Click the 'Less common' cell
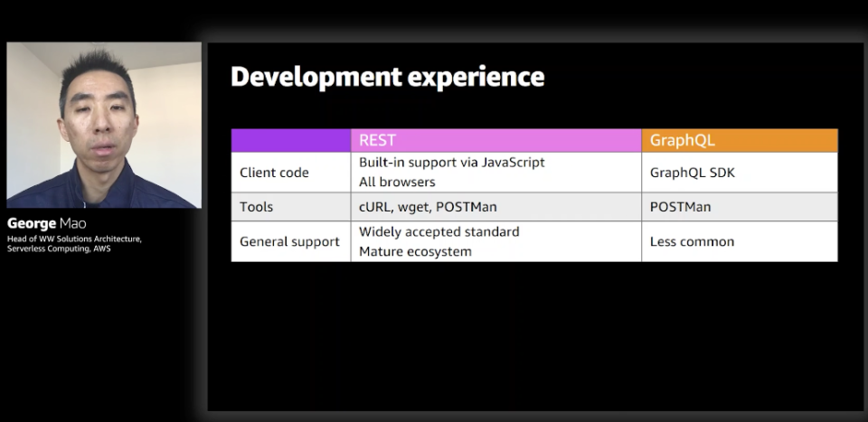This screenshot has height=422, width=868. point(740,241)
